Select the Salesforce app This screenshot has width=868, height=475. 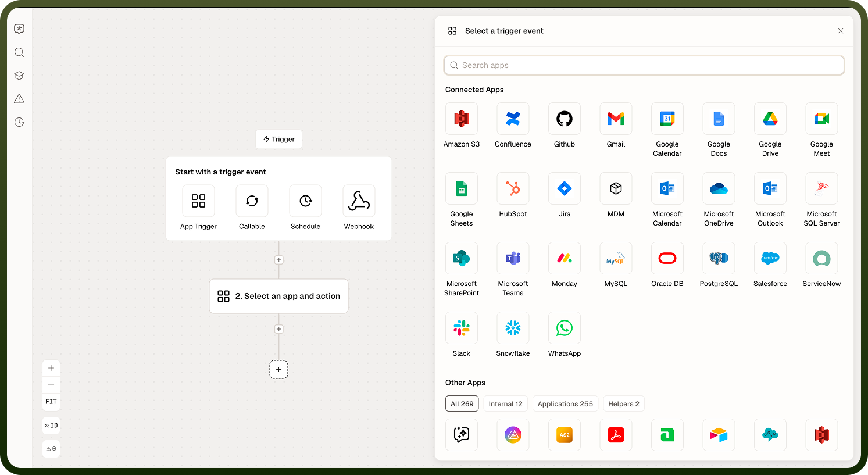click(x=770, y=258)
